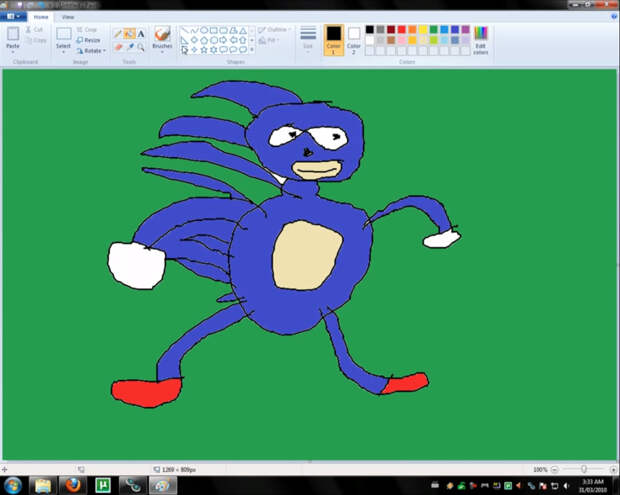Select the Text tool
Screen dimensions: 620x495
(x=141, y=34)
